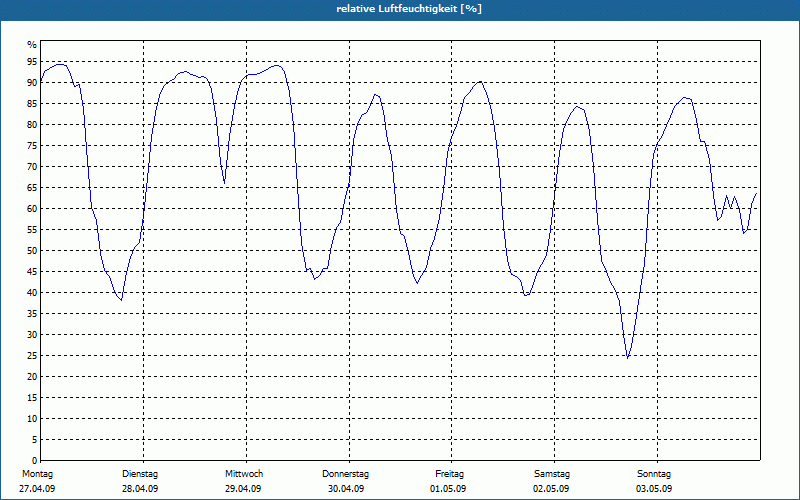
Task: Click the 0 y-axis value
Action: 35,461
